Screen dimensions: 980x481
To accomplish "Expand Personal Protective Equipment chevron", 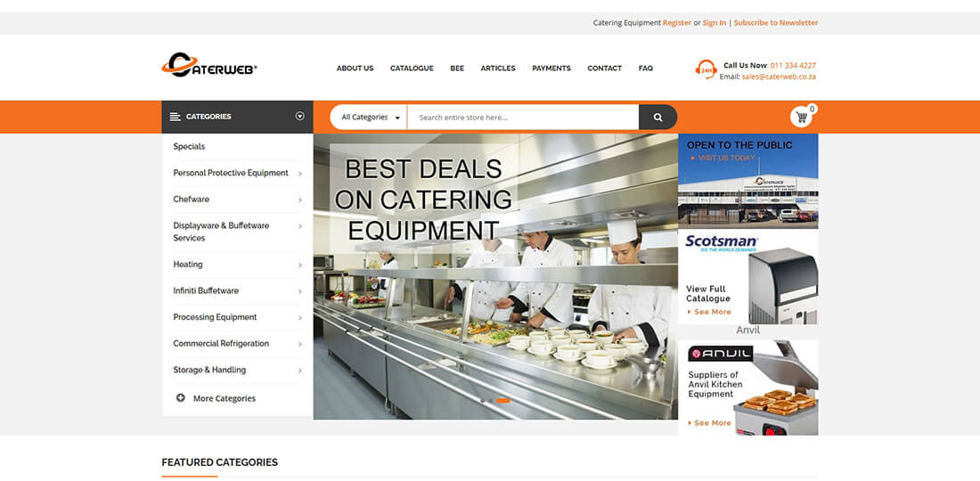I will click(300, 174).
